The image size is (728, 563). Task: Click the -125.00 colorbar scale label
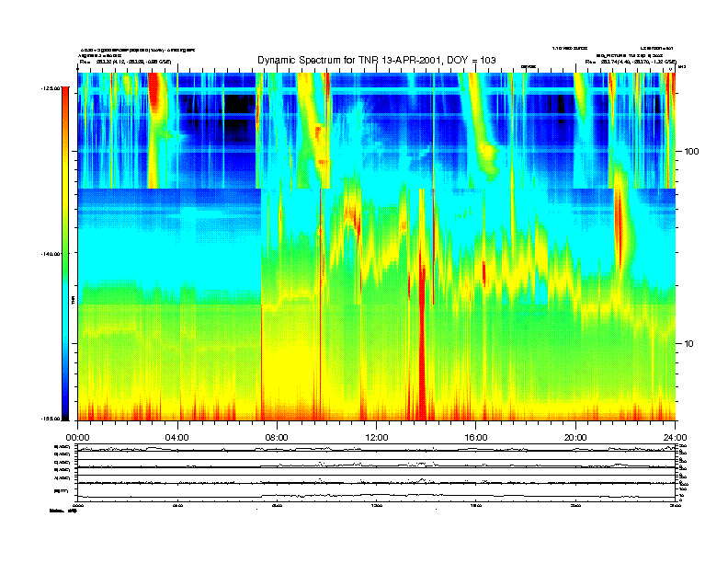[x=51, y=87]
